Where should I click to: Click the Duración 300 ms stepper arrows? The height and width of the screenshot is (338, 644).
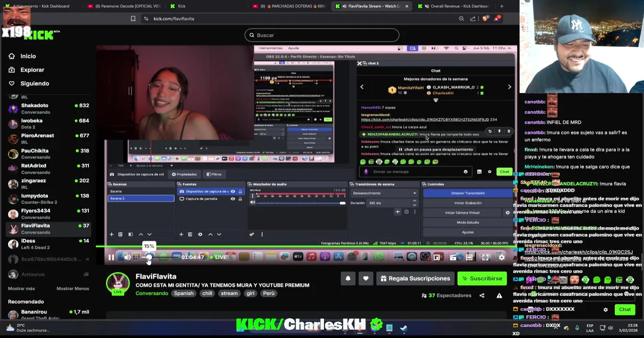(414, 203)
